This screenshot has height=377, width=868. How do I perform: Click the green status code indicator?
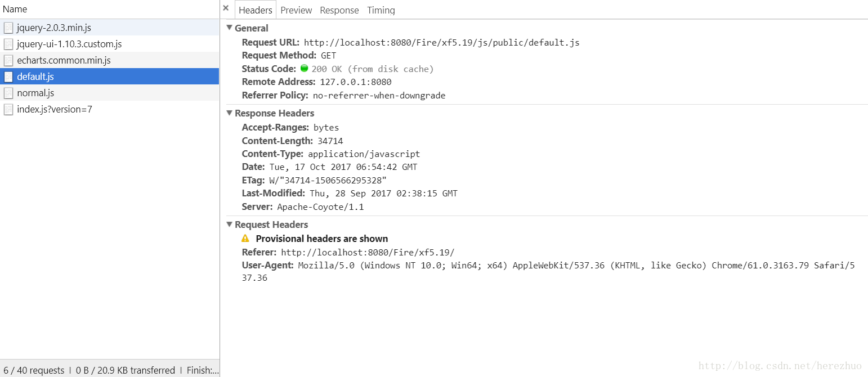click(x=305, y=69)
